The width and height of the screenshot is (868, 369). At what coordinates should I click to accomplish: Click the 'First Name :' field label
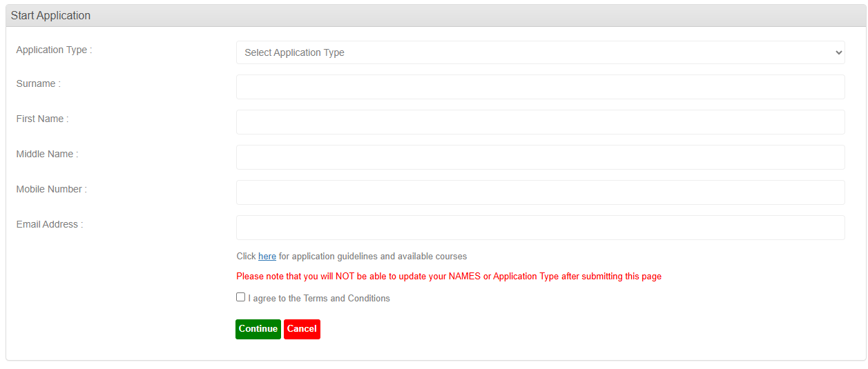pos(42,119)
